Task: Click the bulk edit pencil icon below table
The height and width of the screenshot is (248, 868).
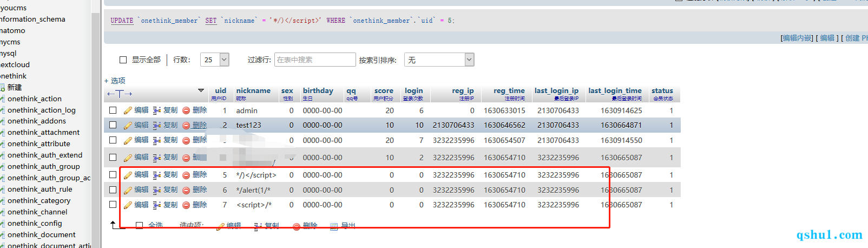Action: [x=220, y=226]
